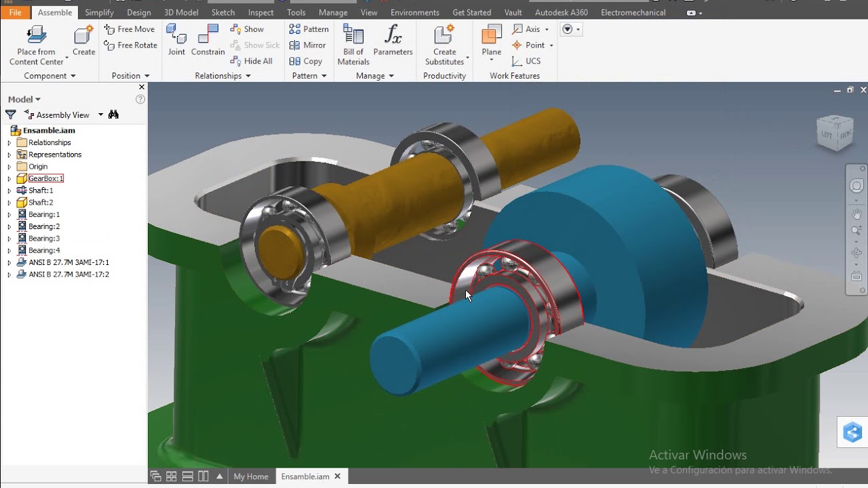Select Bearing:1 in the browser

44,215
